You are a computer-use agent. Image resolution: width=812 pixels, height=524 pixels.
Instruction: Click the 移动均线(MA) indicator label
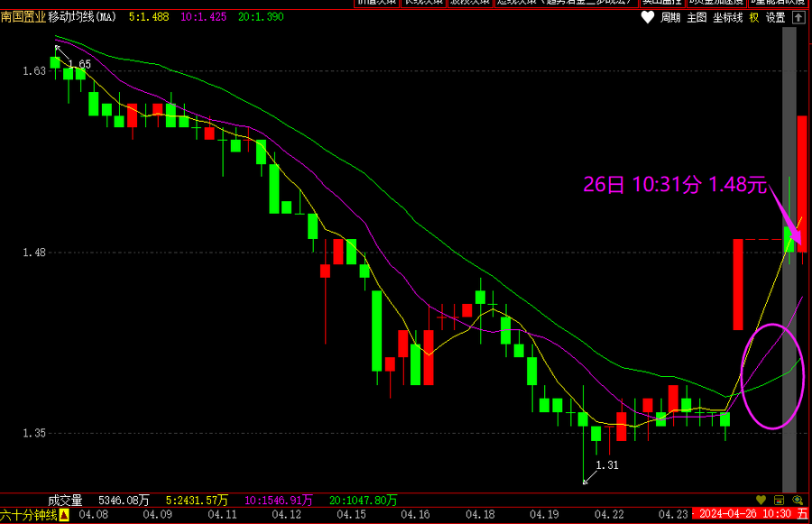pos(82,17)
